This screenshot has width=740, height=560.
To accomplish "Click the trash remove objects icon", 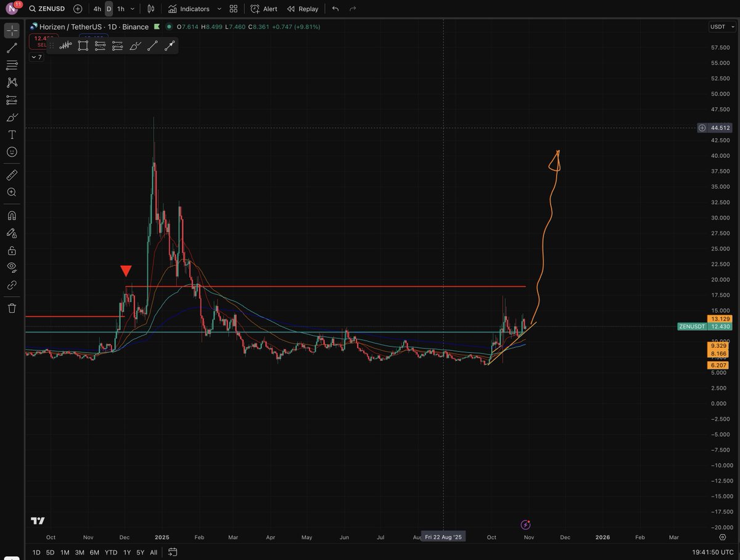I will click(12, 308).
